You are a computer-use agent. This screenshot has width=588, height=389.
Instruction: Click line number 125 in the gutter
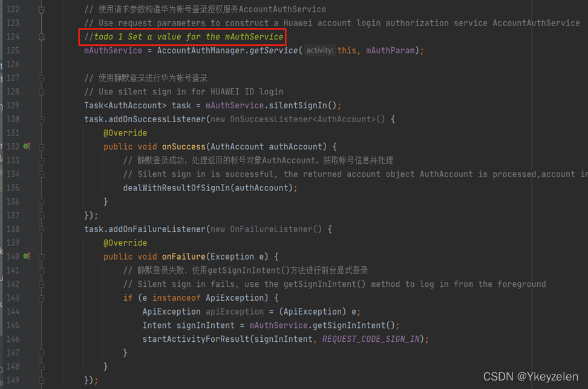(x=13, y=50)
